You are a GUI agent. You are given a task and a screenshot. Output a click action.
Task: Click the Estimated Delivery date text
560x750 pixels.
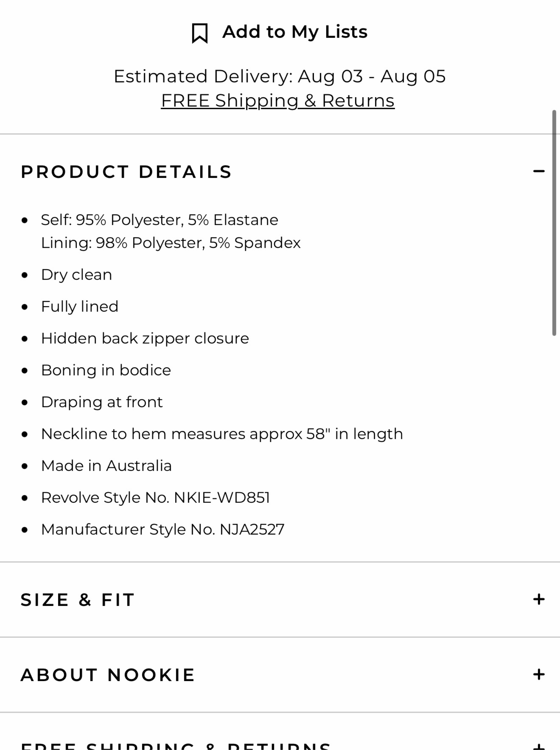(x=280, y=76)
